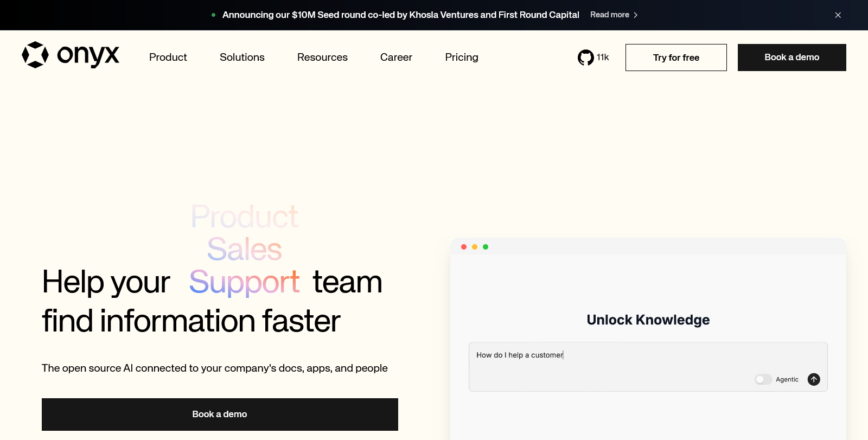
Task: Click Book a demo in the header
Action: (x=792, y=58)
